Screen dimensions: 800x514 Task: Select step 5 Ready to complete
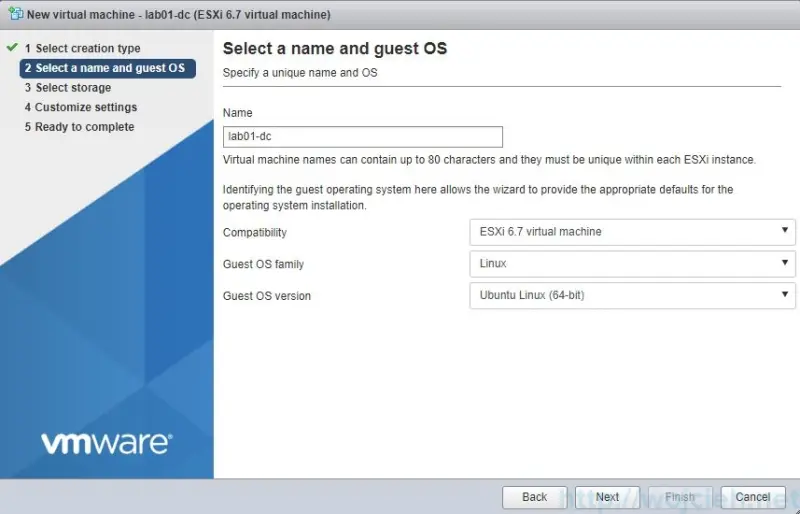pyautogui.click(x=84, y=127)
